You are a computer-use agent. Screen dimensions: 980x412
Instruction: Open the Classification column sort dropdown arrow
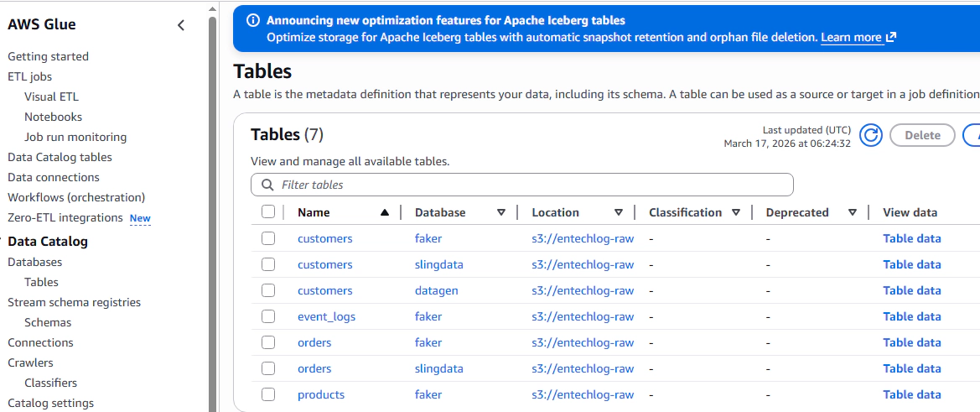(736, 213)
